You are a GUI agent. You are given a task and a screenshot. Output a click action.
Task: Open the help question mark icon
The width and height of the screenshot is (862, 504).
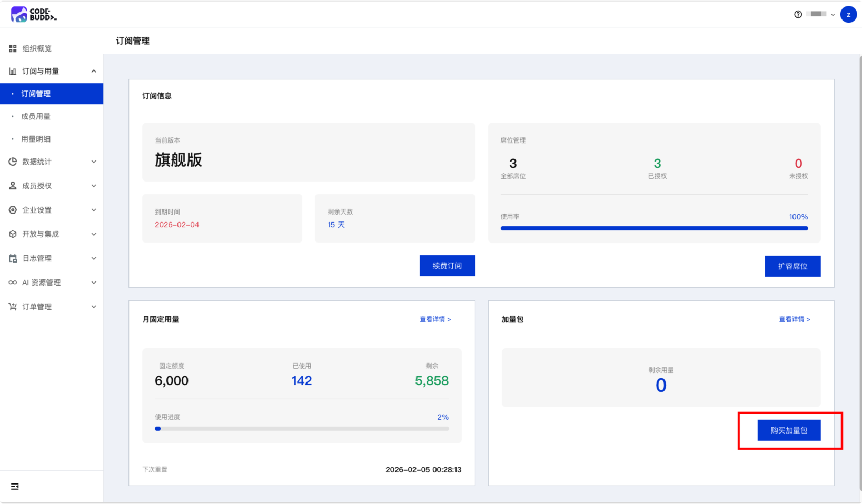[798, 14]
